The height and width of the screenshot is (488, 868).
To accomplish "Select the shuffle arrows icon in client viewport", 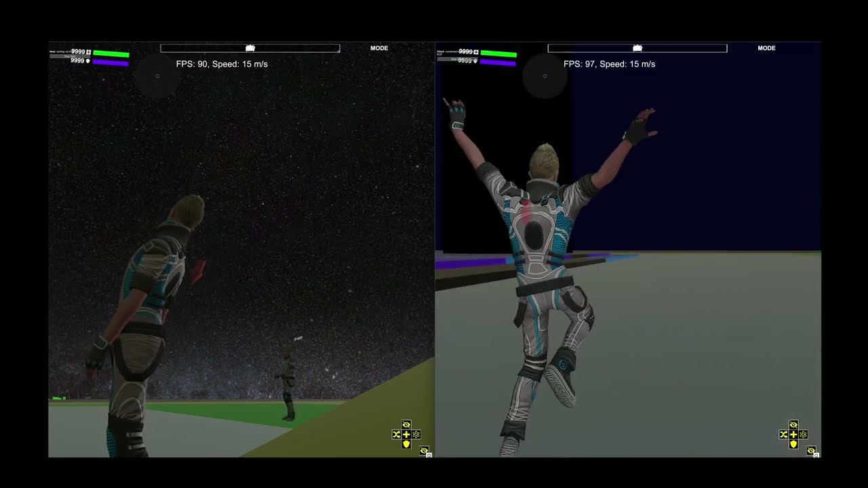I will [x=784, y=434].
